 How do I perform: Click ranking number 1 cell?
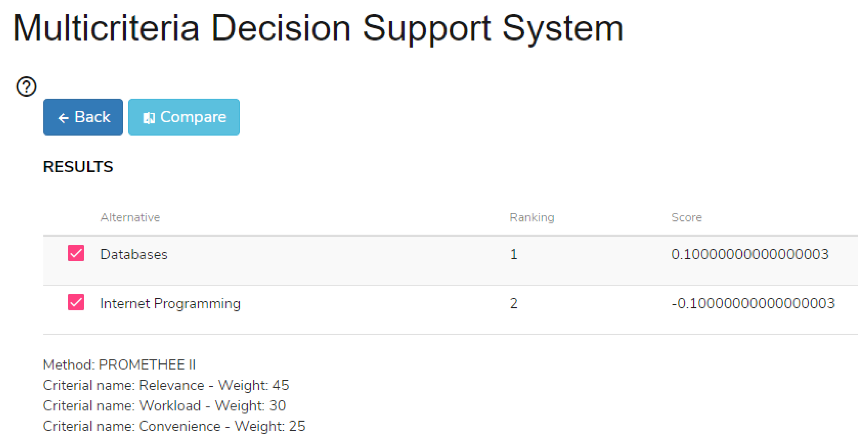tap(513, 254)
